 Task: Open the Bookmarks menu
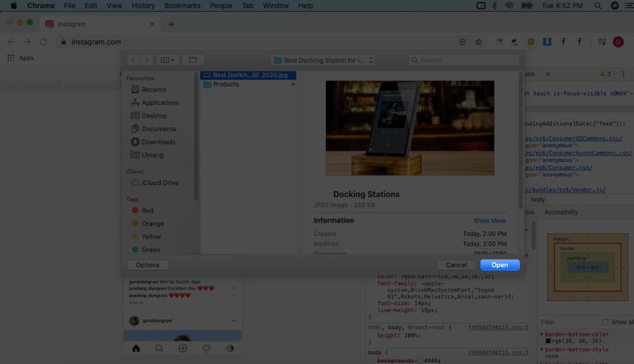[182, 6]
